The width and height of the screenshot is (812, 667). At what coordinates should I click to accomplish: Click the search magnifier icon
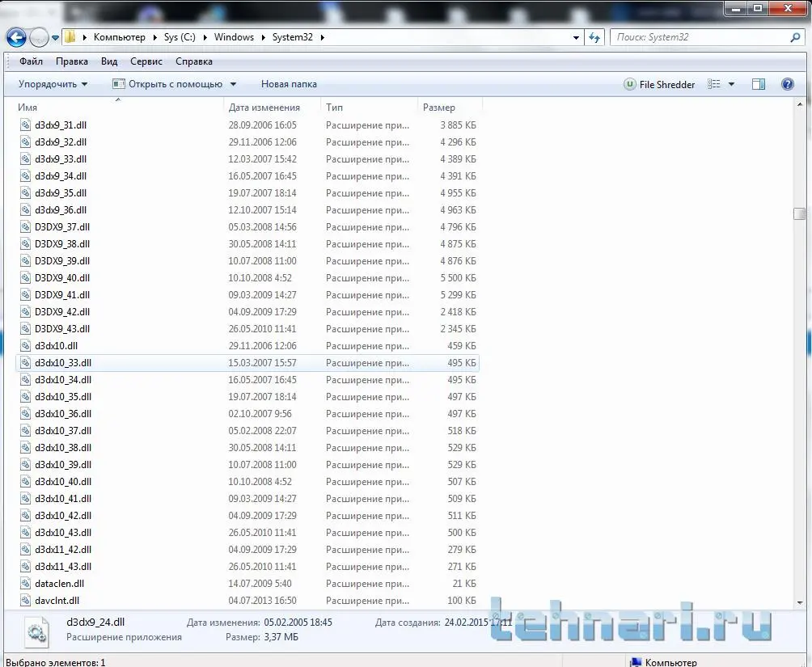pos(796,37)
